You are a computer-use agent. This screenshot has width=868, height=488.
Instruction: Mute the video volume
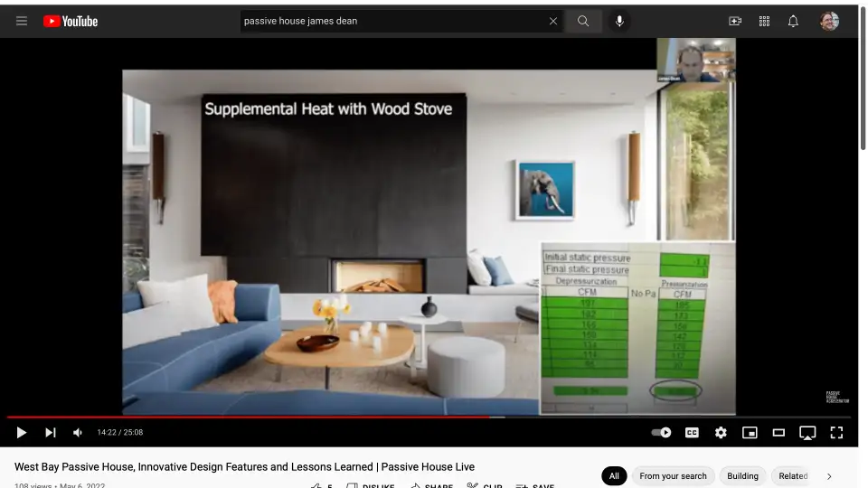[x=78, y=433]
